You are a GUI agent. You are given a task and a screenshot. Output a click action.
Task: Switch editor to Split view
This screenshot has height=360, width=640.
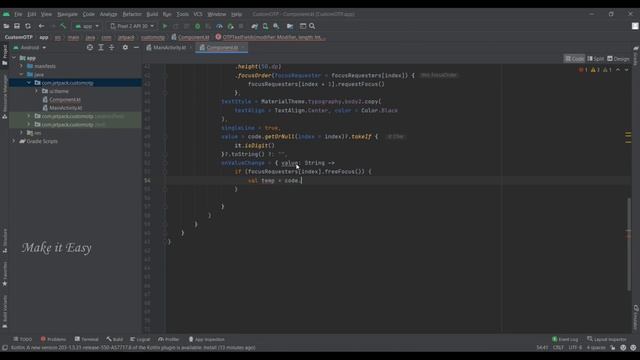[x=596, y=59]
